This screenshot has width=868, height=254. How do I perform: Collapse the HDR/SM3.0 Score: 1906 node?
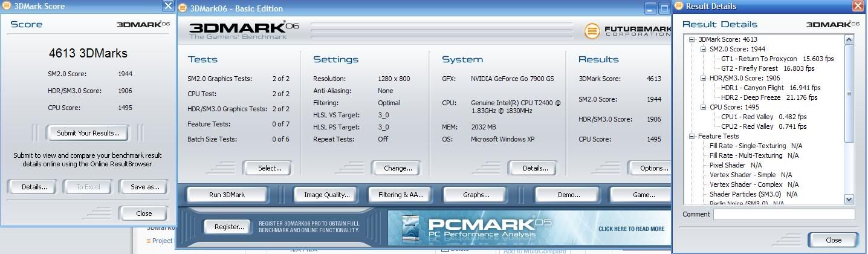coord(704,78)
